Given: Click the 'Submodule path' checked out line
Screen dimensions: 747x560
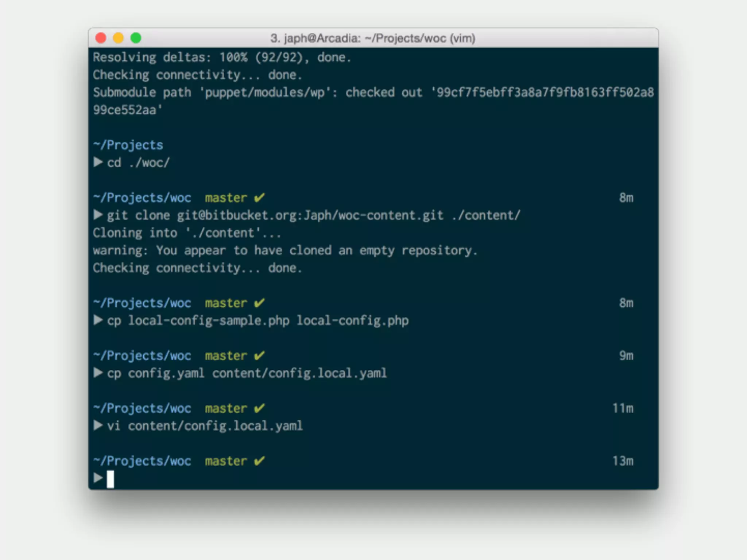Looking at the screenshot, I should (373, 93).
